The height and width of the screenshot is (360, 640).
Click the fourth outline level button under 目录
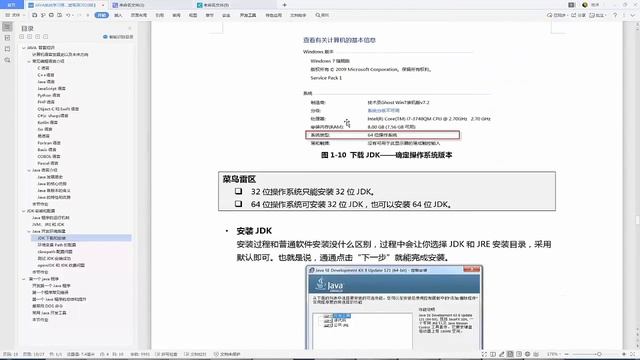45,37
